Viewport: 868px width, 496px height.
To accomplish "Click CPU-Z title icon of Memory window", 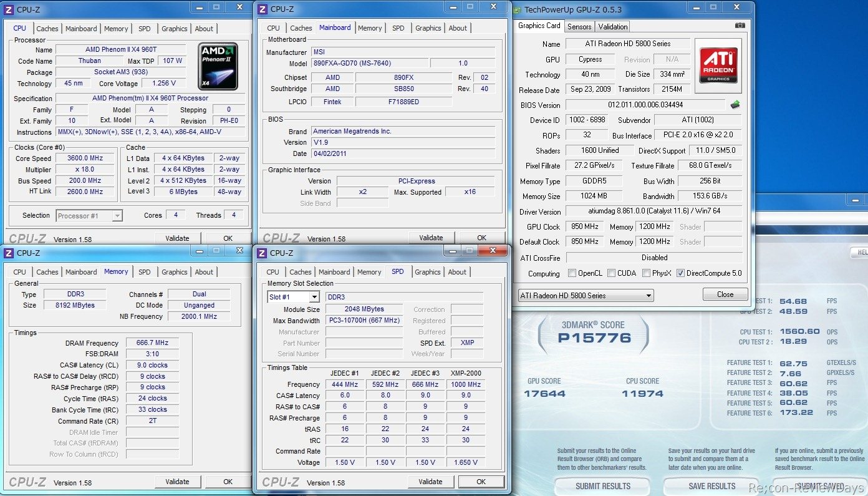I will click(9, 253).
